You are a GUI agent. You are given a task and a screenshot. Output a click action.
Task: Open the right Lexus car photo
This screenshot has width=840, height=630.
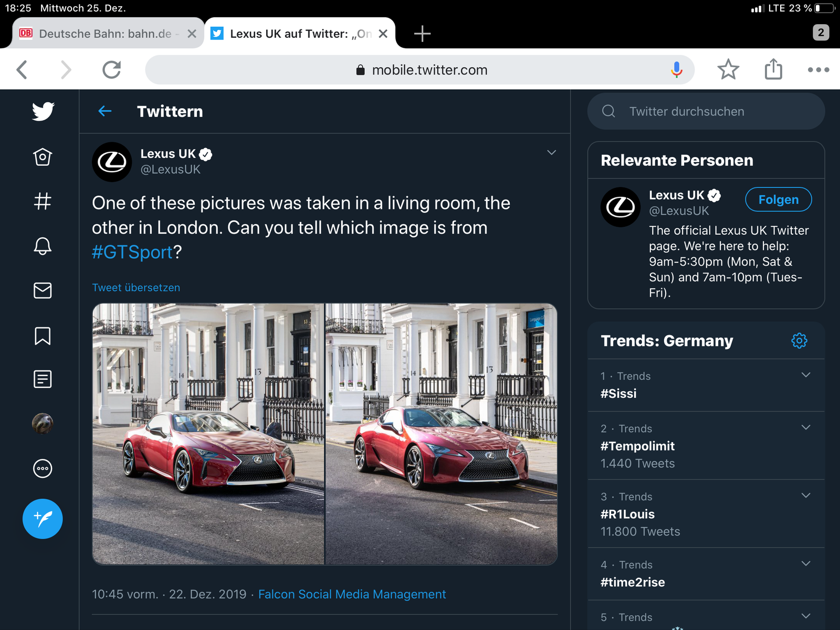pos(442,434)
